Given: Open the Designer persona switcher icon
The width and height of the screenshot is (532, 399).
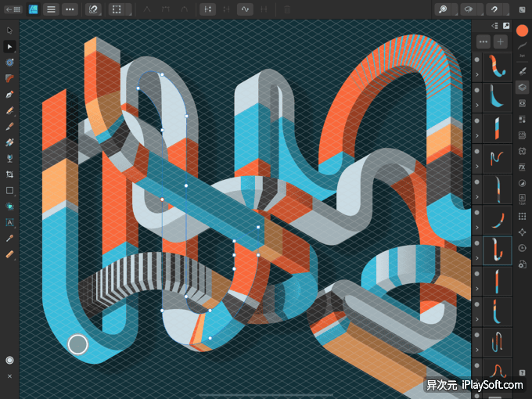Looking at the screenshot, I should point(33,9).
